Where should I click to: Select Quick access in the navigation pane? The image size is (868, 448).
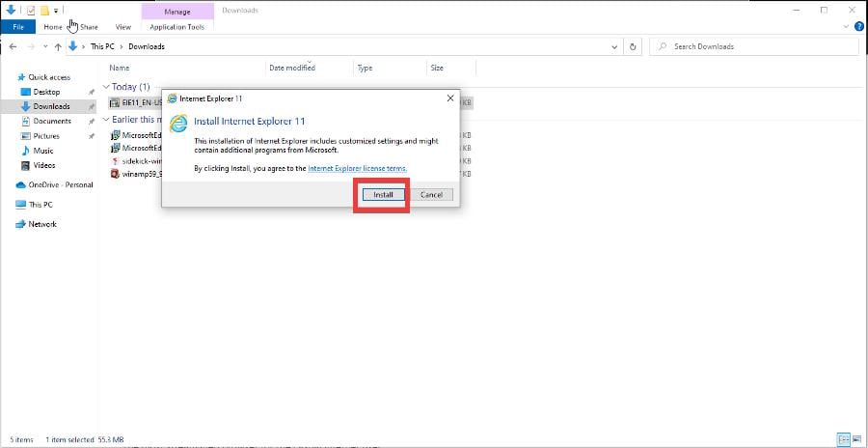pos(49,77)
